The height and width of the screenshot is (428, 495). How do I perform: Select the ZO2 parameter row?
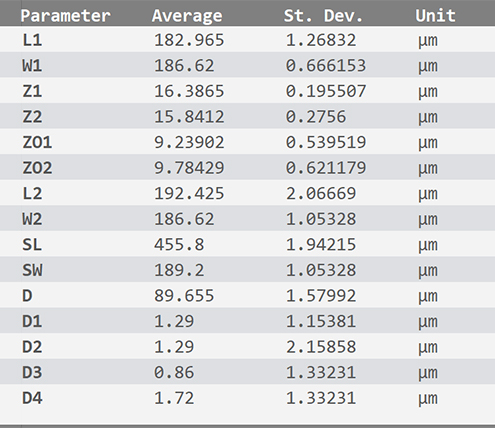coord(247,168)
